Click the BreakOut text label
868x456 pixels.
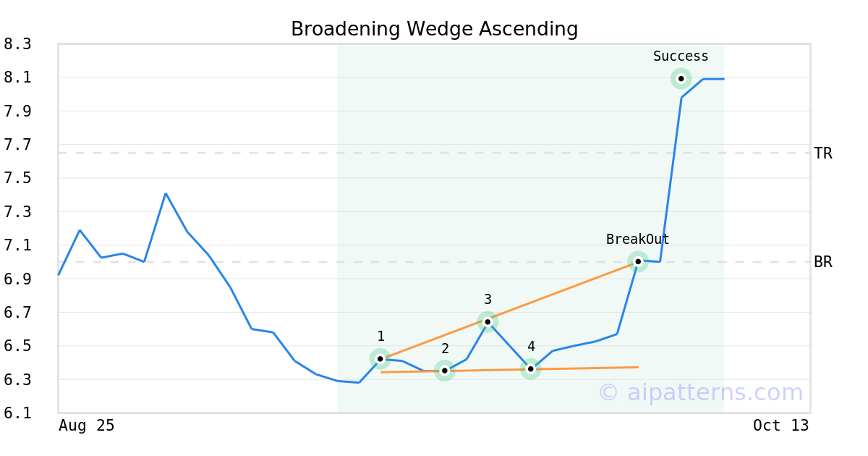[637, 240]
